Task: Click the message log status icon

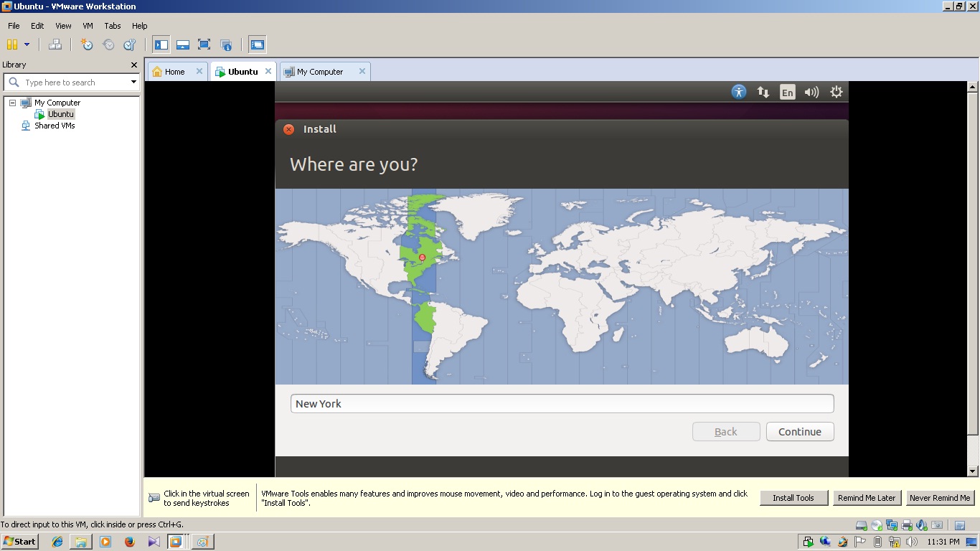Action: pyautogui.click(x=961, y=525)
